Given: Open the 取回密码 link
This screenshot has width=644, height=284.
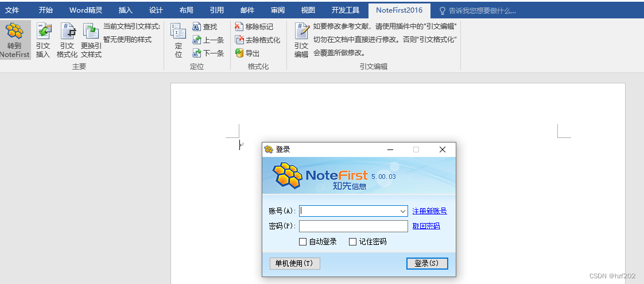Looking at the screenshot, I should click(x=426, y=226).
